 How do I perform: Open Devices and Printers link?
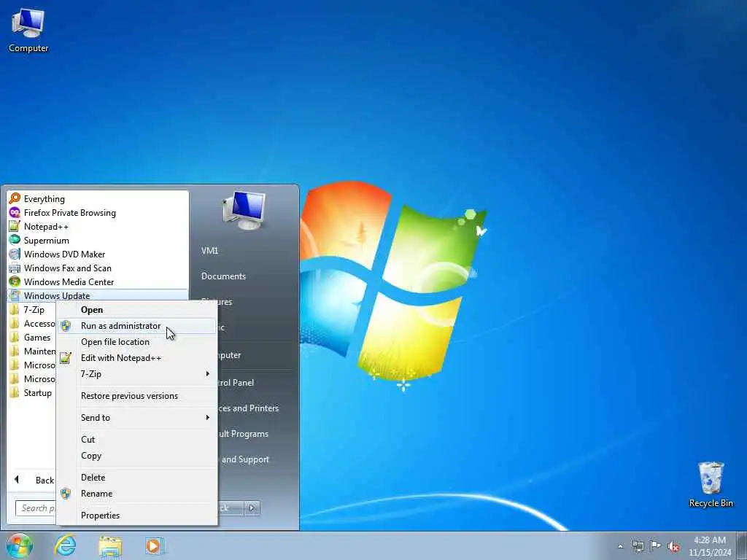coord(249,408)
